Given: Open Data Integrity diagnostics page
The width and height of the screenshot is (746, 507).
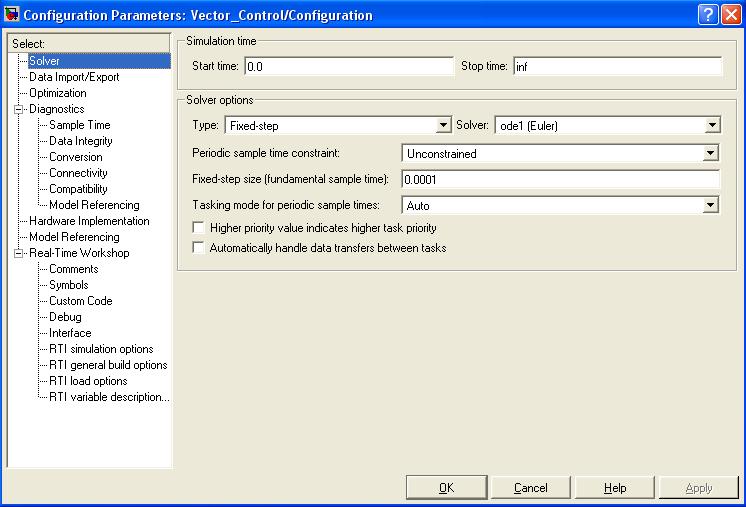Looking at the screenshot, I should pos(81,141).
